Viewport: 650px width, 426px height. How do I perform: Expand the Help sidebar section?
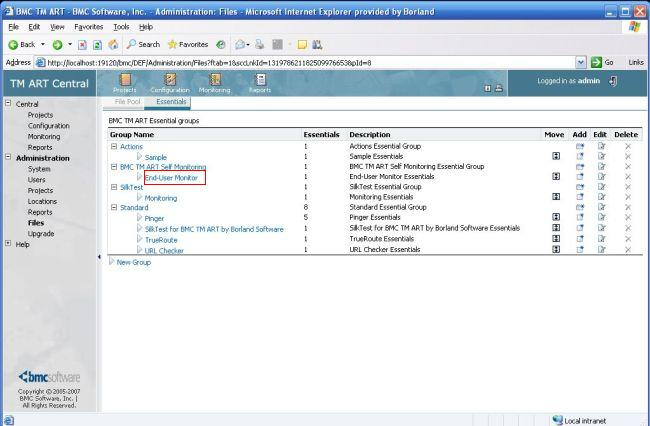coord(8,243)
